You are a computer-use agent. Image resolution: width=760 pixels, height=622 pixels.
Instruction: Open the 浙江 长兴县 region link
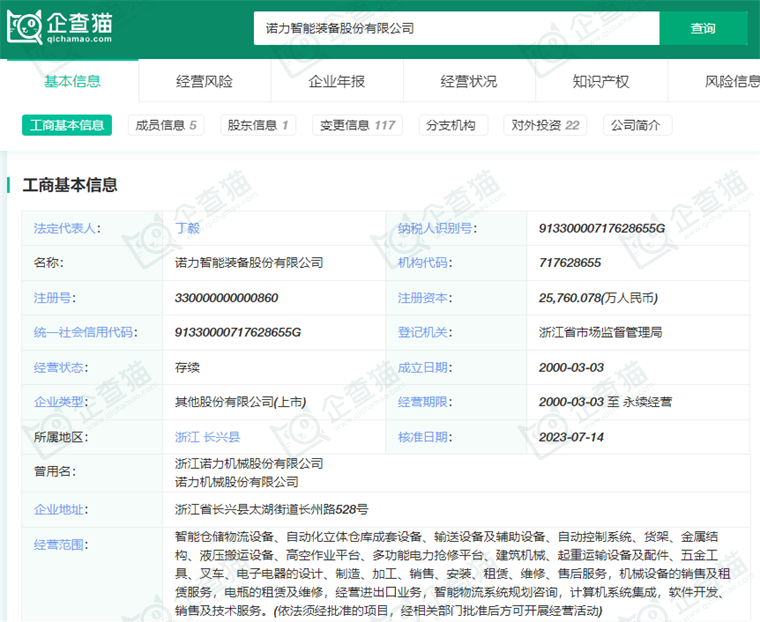207,437
